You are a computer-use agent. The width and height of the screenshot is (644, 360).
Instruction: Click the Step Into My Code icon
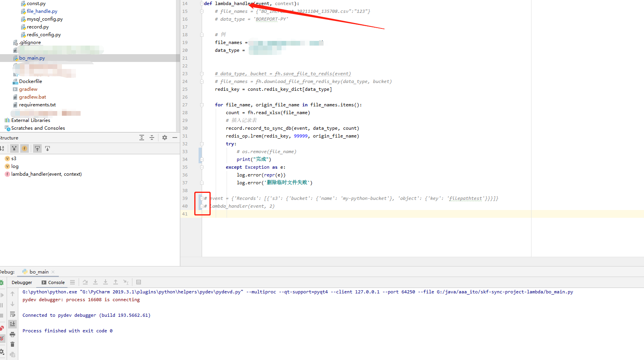(x=106, y=282)
